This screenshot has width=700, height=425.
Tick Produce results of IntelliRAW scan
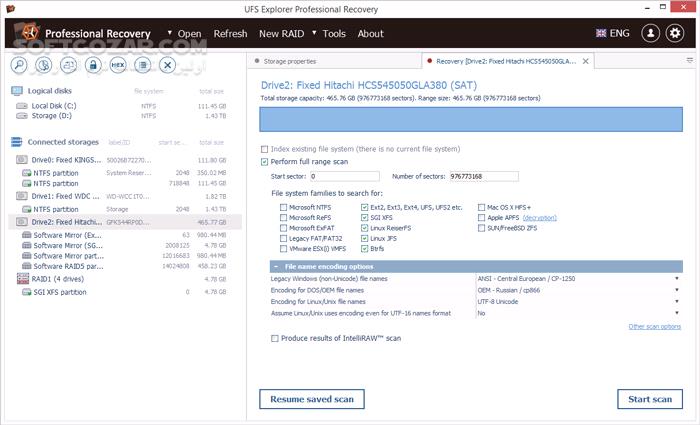[275, 338]
